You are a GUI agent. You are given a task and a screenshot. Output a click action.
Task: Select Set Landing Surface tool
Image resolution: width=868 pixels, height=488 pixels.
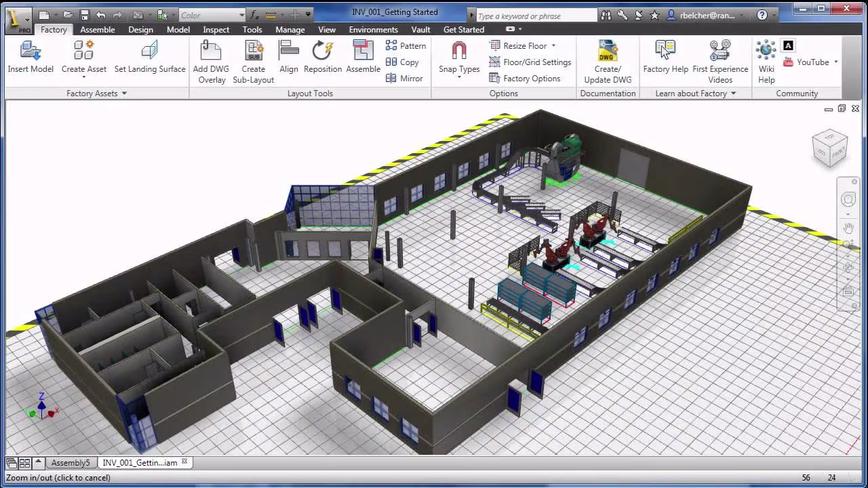click(149, 57)
